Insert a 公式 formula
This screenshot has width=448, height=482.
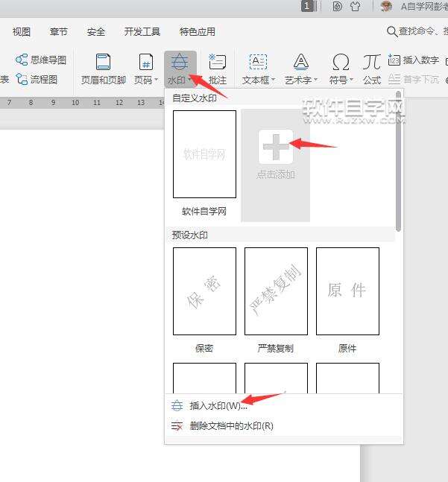(372, 69)
